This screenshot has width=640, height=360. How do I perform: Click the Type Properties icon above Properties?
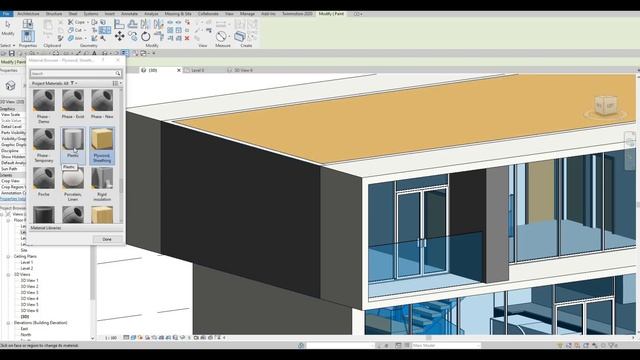click(28, 24)
